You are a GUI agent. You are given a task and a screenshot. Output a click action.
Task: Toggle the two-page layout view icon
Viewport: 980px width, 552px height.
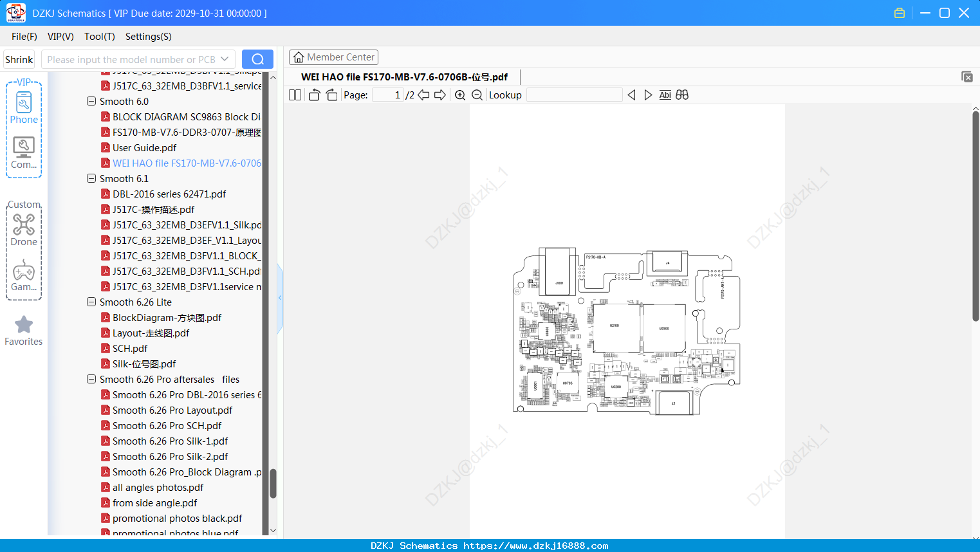click(295, 95)
